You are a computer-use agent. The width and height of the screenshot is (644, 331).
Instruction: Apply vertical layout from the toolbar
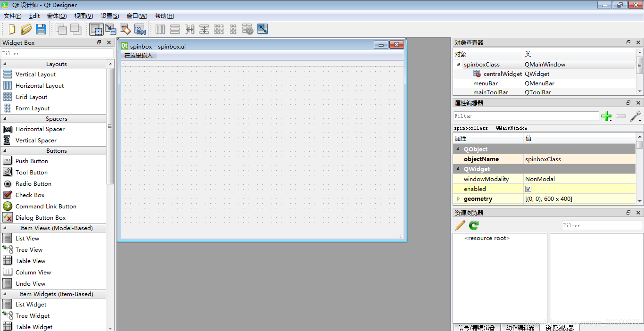[175, 29]
